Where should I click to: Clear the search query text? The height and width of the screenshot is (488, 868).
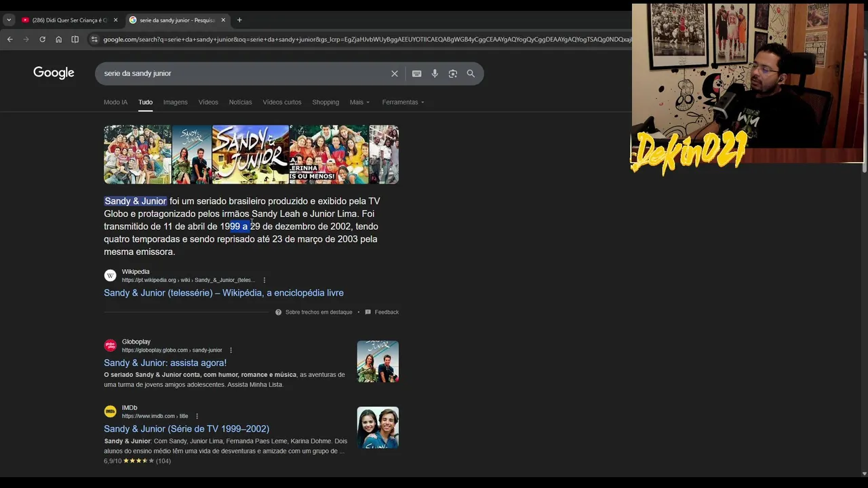click(x=395, y=74)
